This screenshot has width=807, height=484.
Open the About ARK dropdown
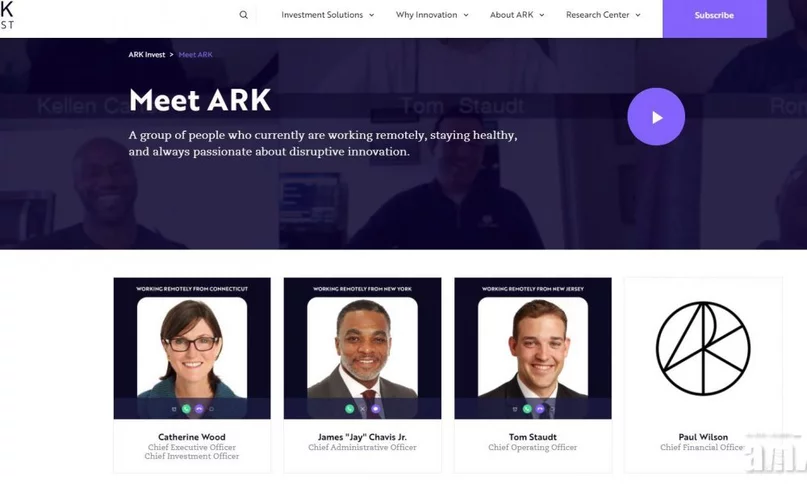click(x=517, y=15)
